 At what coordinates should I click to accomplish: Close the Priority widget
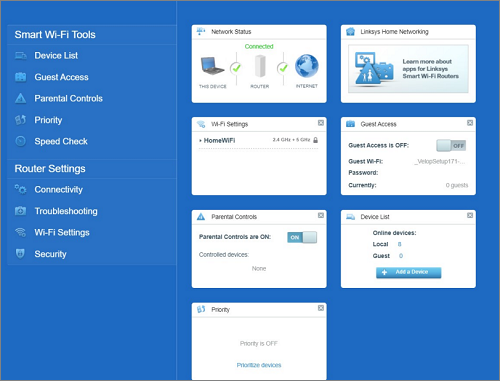coord(321,308)
